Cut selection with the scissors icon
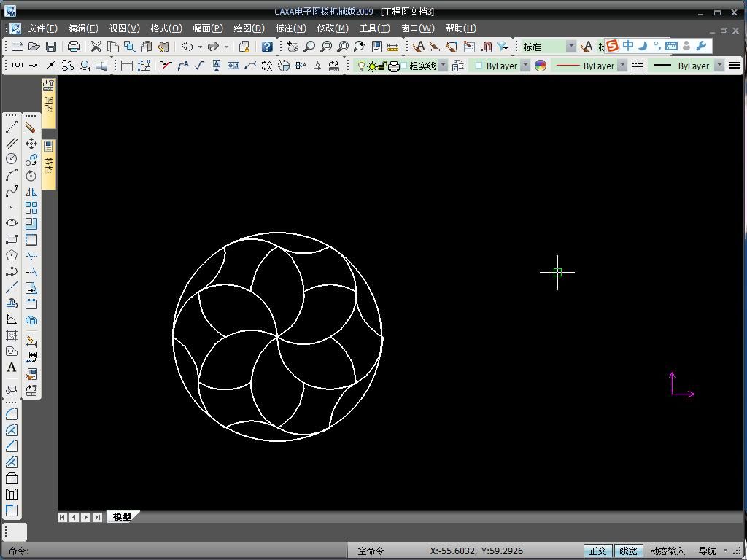This screenshot has height=560, width=747. tap(96, 46)
